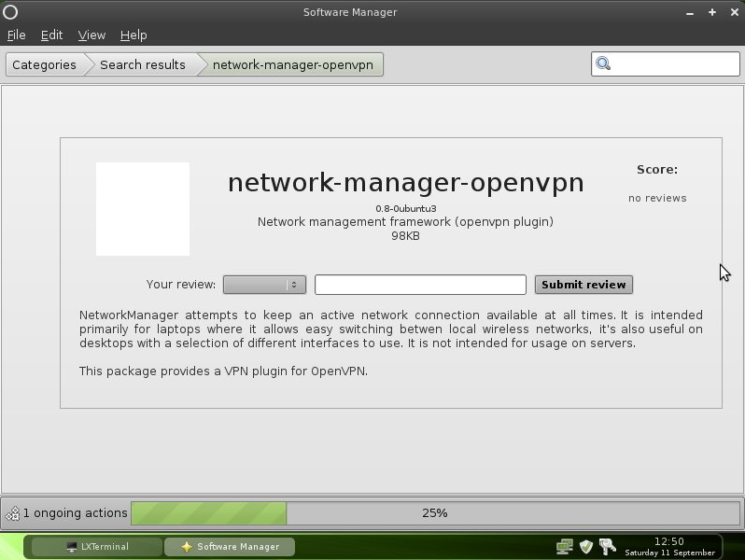
Task: Open the 1 ongoing actions label
Action: pyautogui.click(x=75, y=513)
